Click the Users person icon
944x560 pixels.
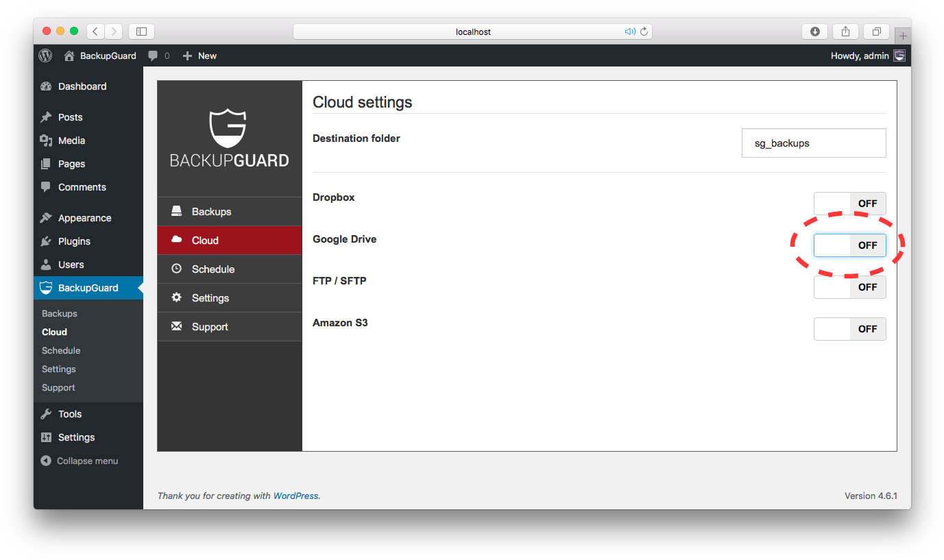coord(46,265)
